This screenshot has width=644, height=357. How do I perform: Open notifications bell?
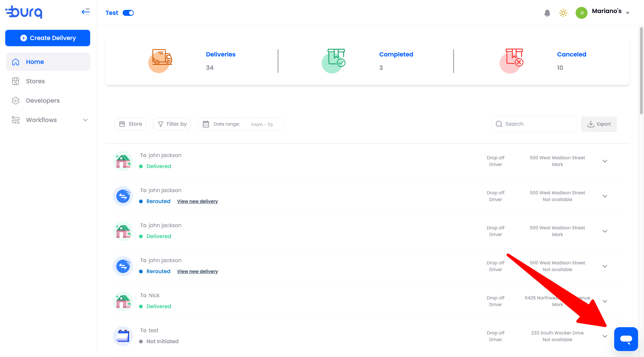[x=547, y=13]
